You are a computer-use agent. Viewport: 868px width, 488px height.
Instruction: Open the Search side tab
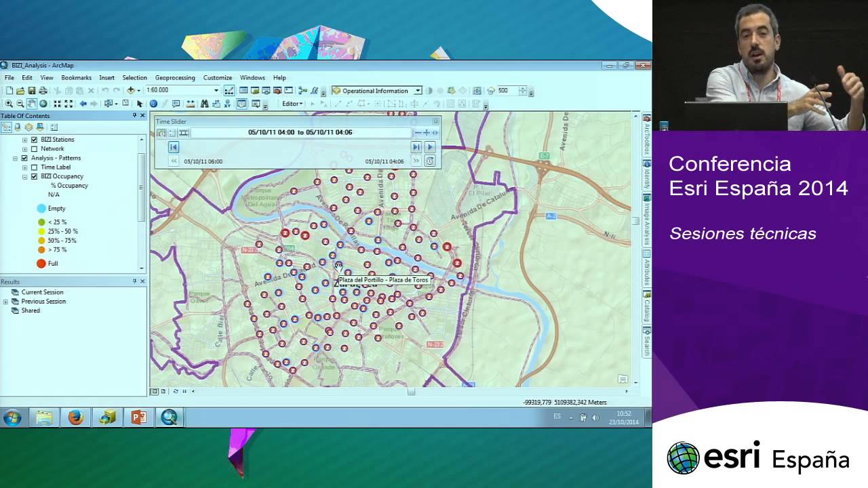[647, 342]
